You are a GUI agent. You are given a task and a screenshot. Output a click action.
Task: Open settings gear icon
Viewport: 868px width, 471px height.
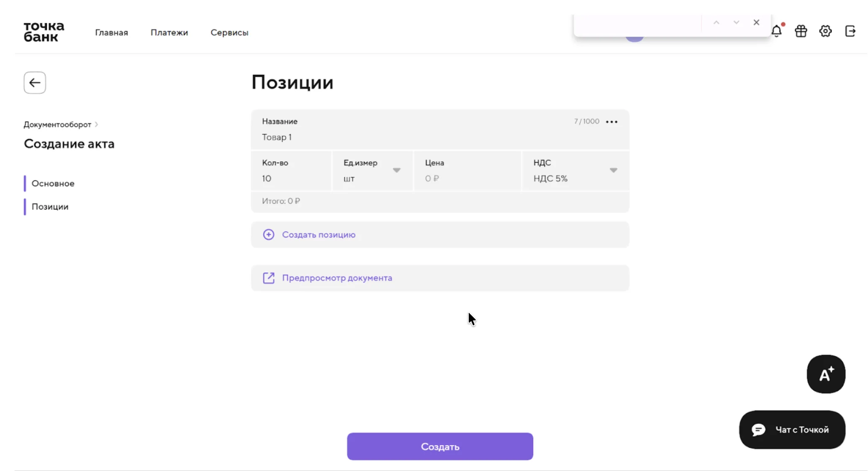point(825,31)
